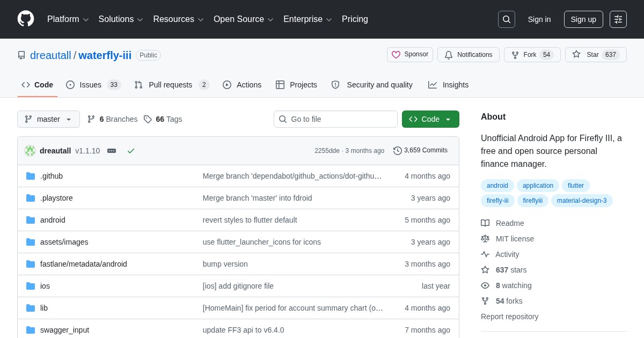Screen dimensions: 644x338
Task: Sponsor this repository
Action: pos(410,55)
